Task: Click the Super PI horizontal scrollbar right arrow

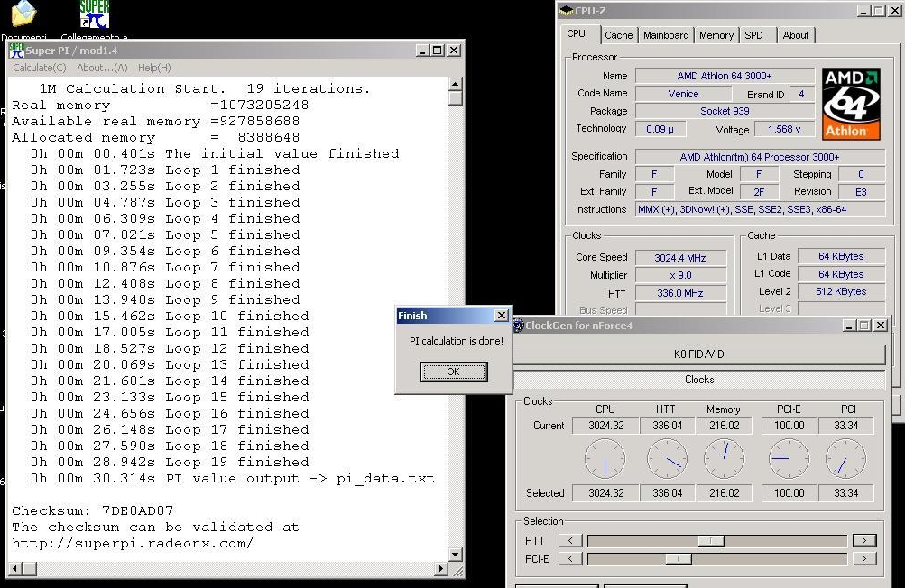Action: [441, 569]
